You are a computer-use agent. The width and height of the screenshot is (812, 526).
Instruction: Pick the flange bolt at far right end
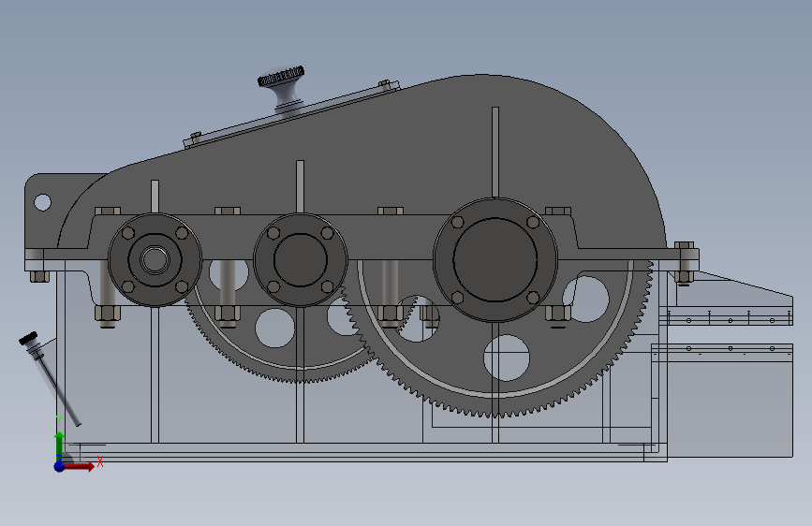coord(684,263)
